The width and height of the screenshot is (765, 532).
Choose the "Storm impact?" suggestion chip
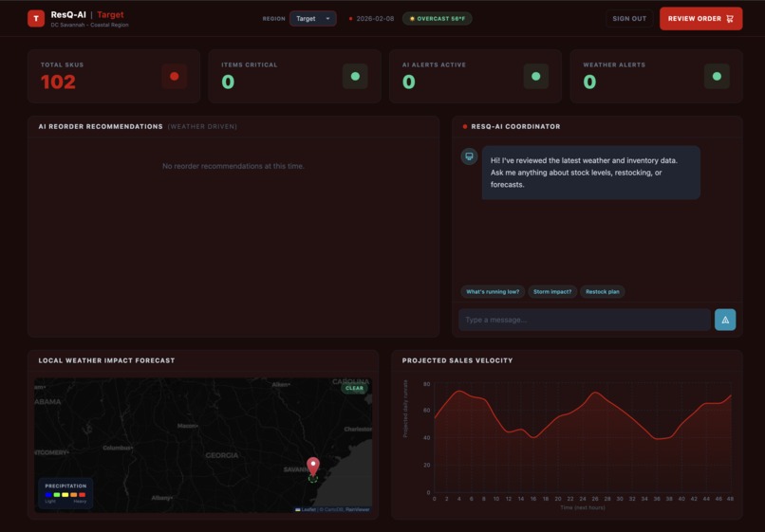(x=552, y=291)
